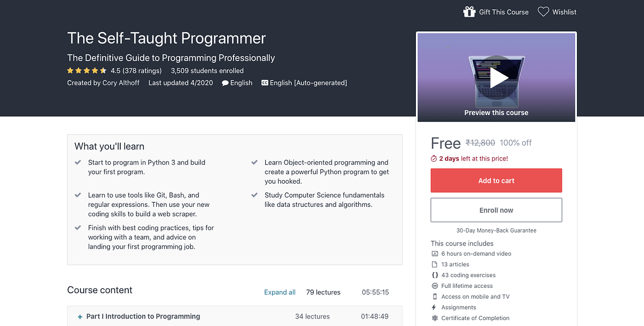Click the articles document icon

point(434,264)
